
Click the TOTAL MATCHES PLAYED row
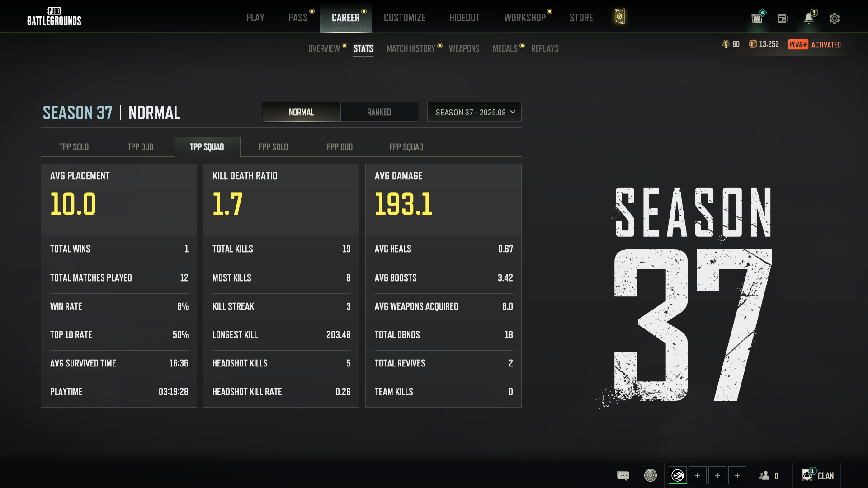[119, 278]
